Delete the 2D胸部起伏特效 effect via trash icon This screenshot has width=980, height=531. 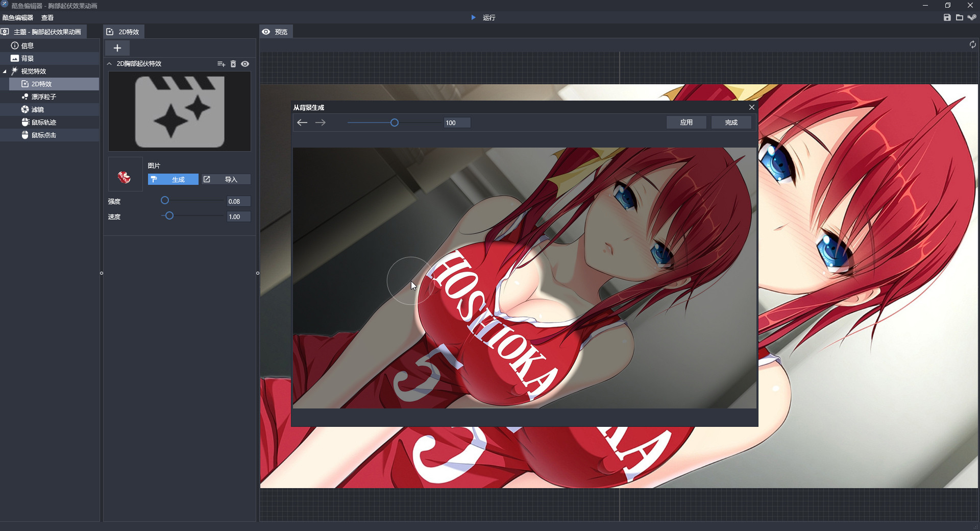(233, 64)
